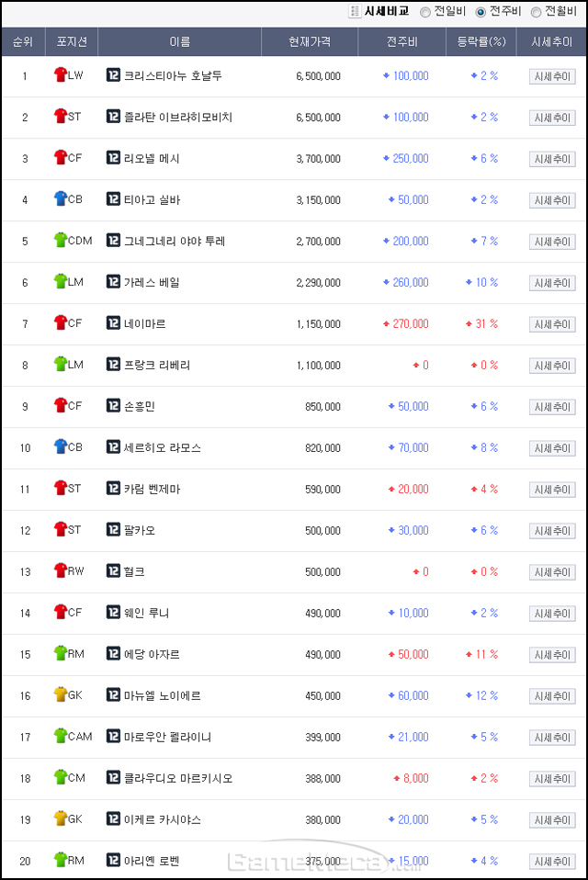Click yellow GK shirt icon for 노이에르

tap(61, 694)
